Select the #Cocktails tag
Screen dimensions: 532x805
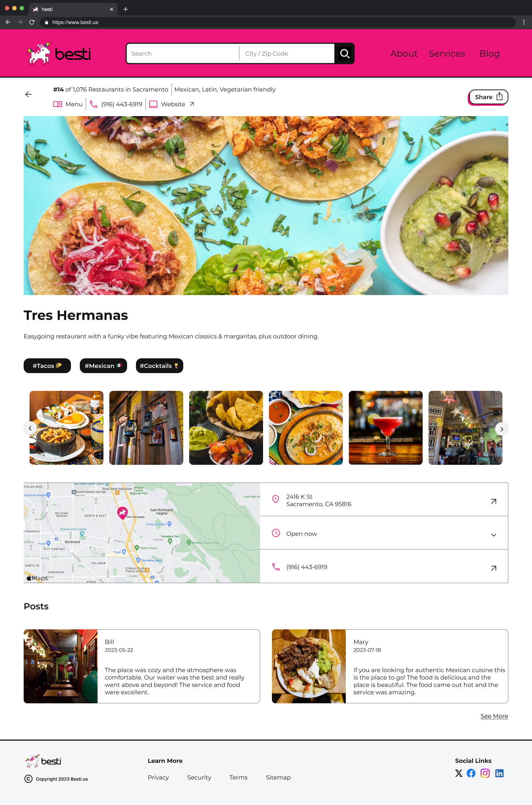(x=160, y=366)
